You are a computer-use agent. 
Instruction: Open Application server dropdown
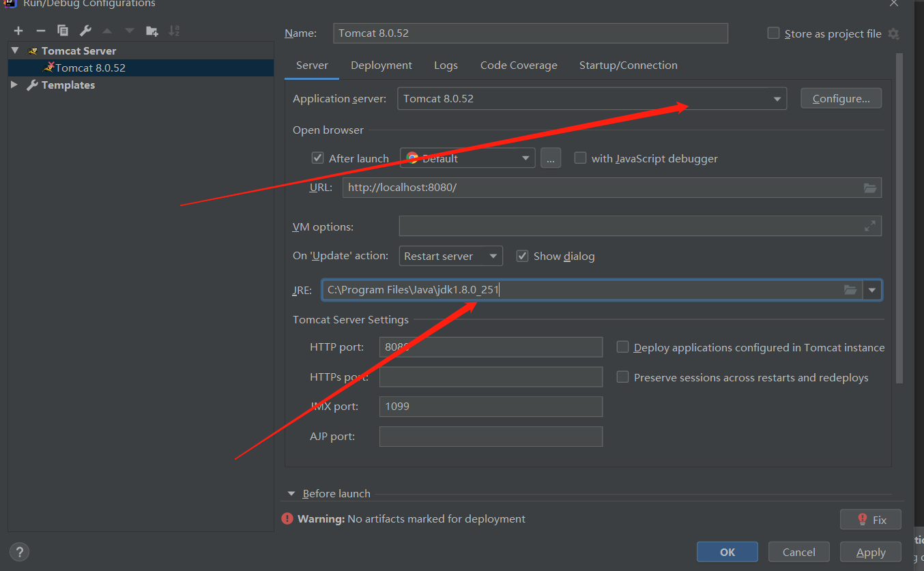click(592, 98)
